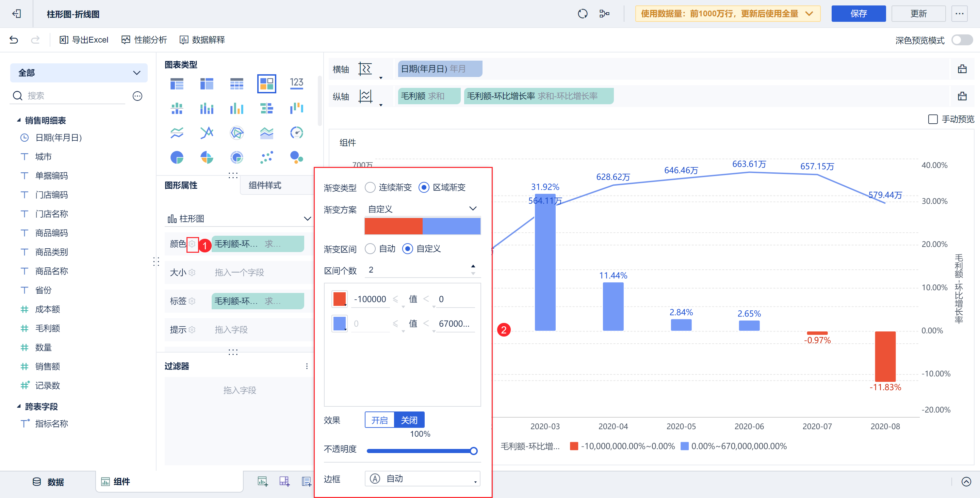Check the 手动预览 checkbox
This screenshot has height=498, width=980.
click(933, 119)
